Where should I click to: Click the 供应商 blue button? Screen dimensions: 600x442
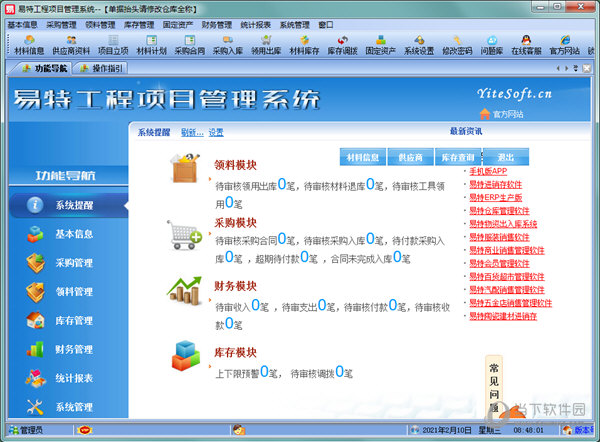(411, 157)
